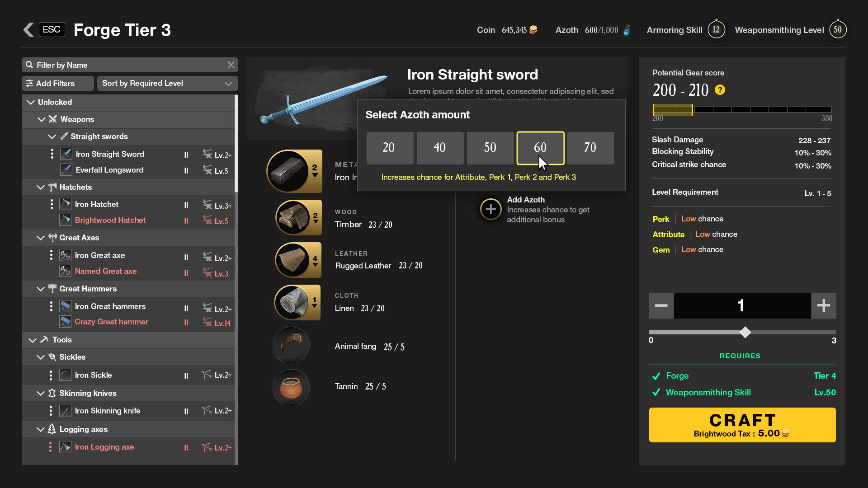Choose the 20 Azoth amount option
The width and height of the screenshot is (868, 488).
(x=389, y=148)
